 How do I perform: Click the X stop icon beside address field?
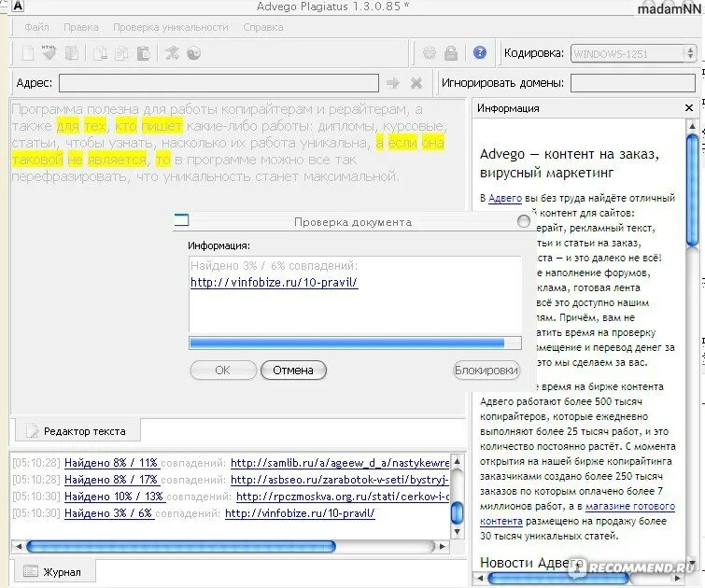click(x=416, y=83)
